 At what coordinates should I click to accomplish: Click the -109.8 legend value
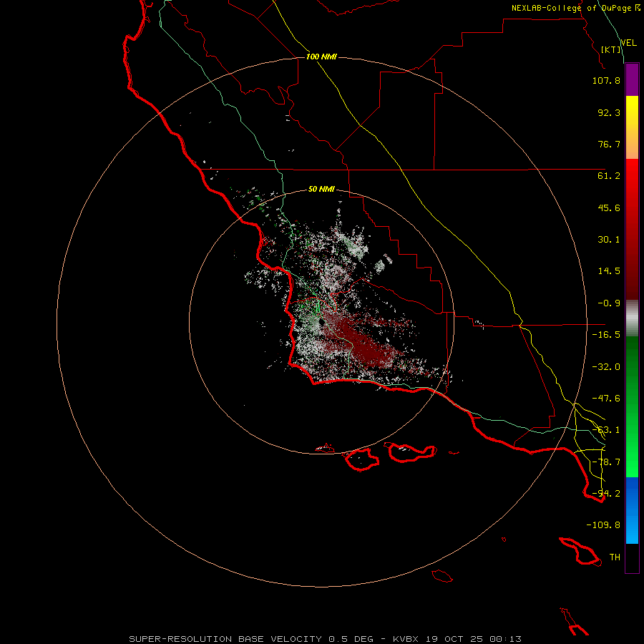(x=603, y=525)
